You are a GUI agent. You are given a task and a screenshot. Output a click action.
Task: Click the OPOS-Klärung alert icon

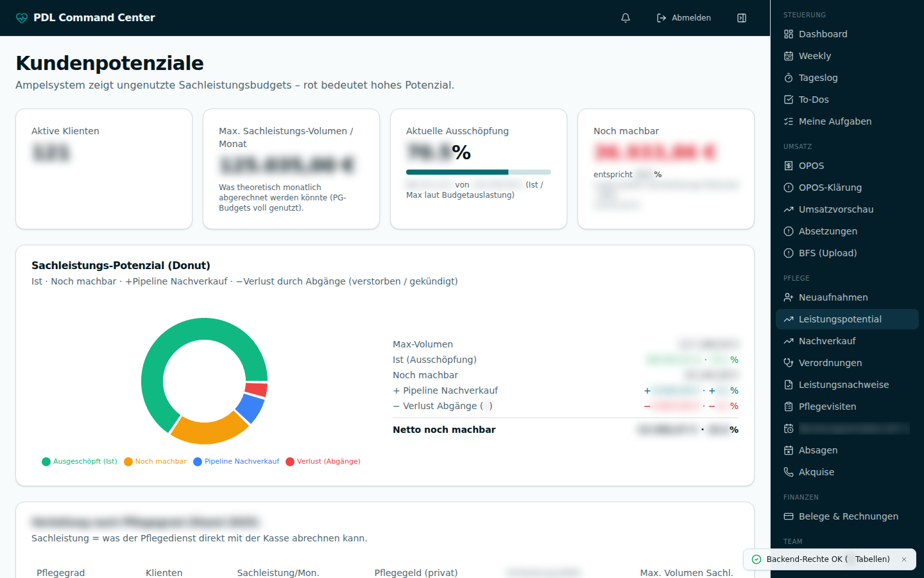[x=789, y=188]
